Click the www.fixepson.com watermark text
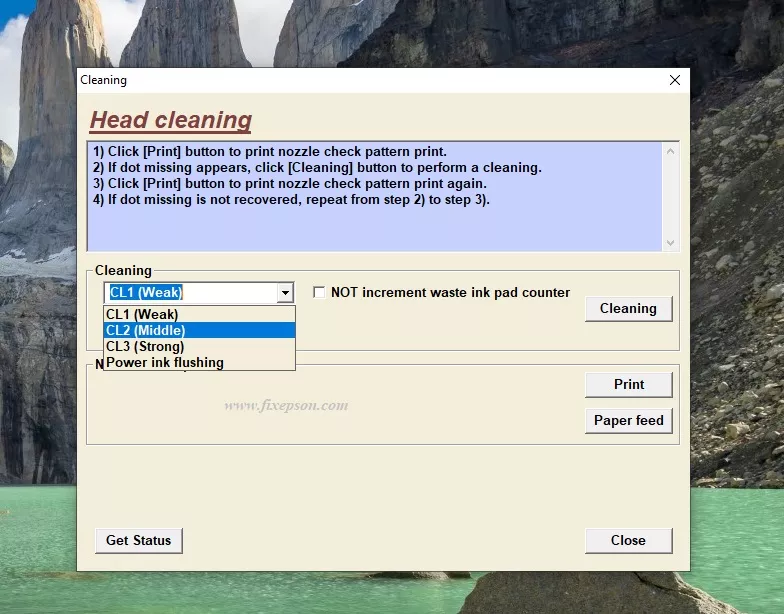Image resolution: width=784 pixels, height=614 pixels. [286, 405]
